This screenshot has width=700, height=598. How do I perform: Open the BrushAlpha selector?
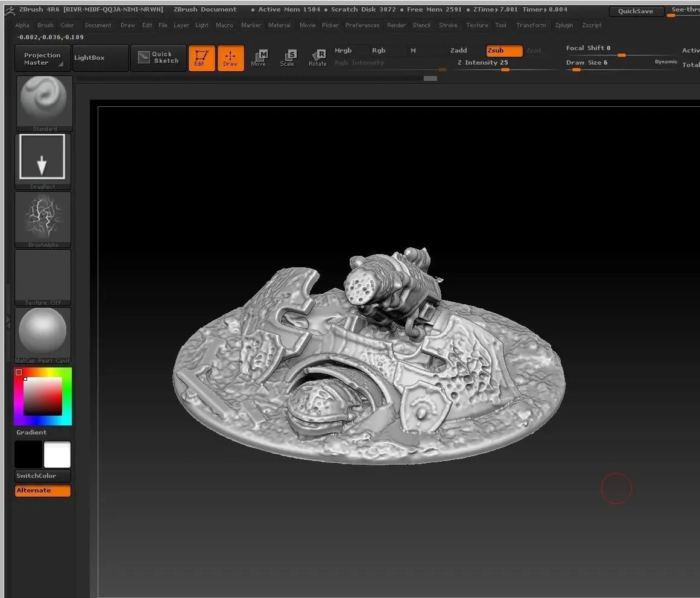pos(42,219)
